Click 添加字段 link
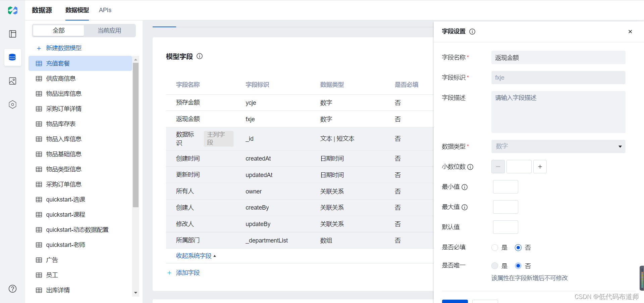The width and height of the screenshot is (644, 303). coord(188,273)
